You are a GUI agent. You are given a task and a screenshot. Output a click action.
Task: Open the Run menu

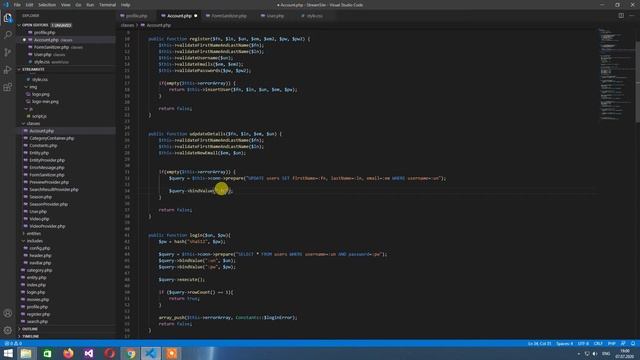click(x=90, y=5)
